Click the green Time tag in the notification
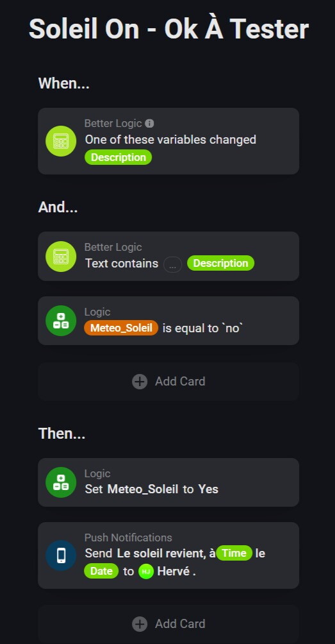Viewport: 335px width, 644px height. [234, 553]
